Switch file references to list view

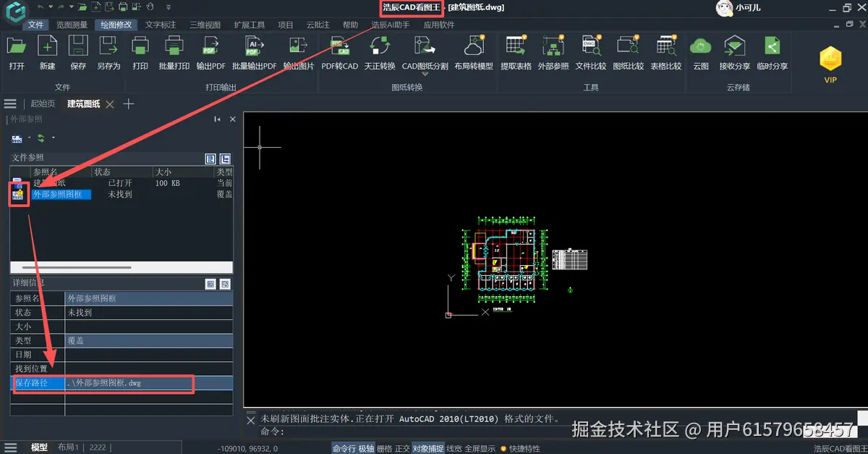pyautogui.click(x=211, y=159)
